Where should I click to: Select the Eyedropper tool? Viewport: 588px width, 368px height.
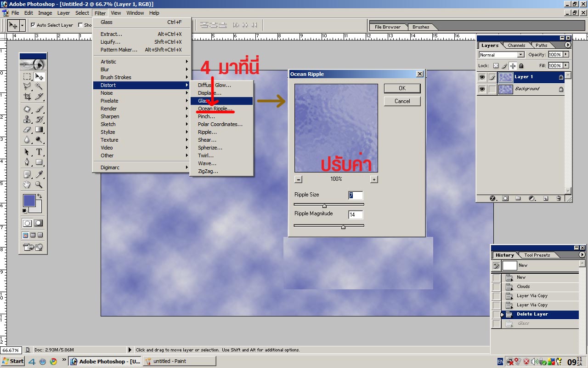[x=40, y=174]
